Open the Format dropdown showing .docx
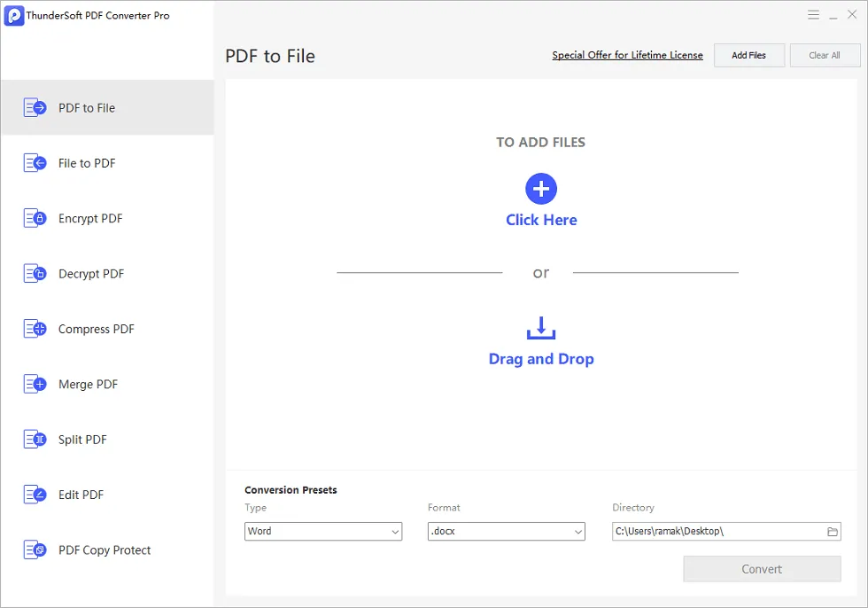The height and width of the screenshot is (608, 868). (506, 531)
